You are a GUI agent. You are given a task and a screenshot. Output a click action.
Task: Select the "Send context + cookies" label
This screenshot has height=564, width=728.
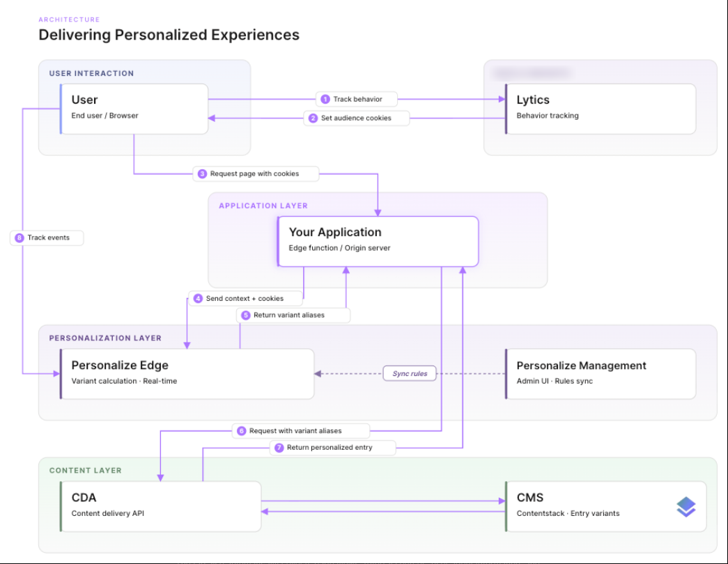pos(245,299)
